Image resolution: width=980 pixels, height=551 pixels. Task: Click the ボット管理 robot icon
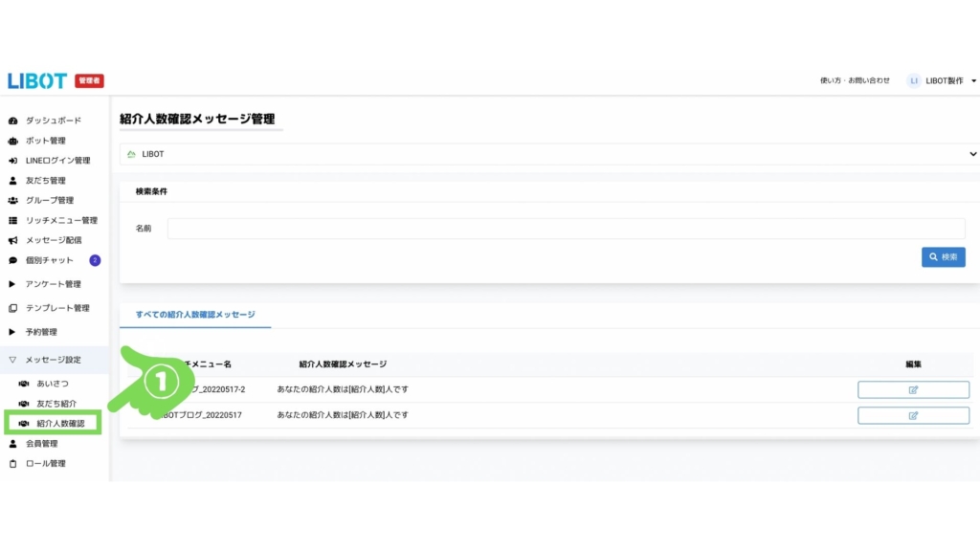point(12,141)
